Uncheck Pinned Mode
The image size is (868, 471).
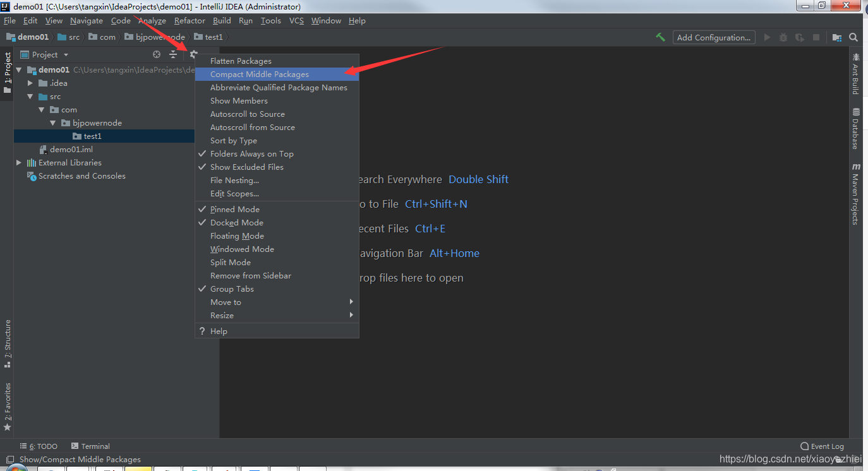coord(277,209)
